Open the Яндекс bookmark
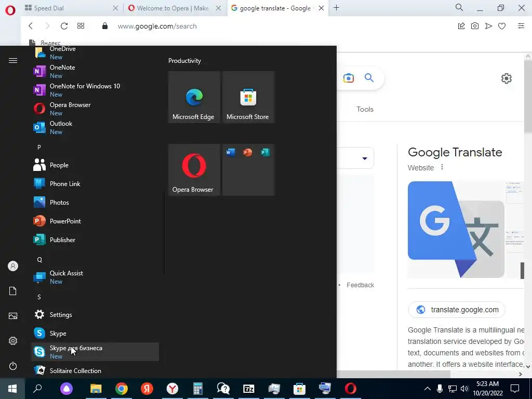The height and width of the screenshot is (399, 532). pos(45,43)
